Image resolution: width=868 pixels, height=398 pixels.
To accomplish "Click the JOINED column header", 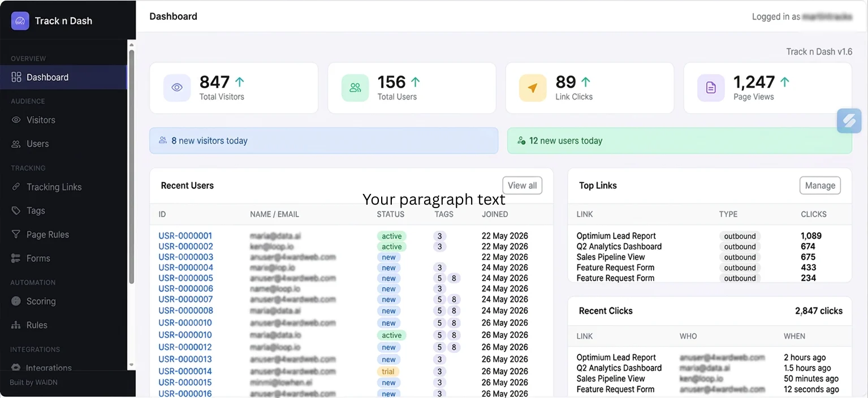I will pyautogui.click(x=495, y=214).
